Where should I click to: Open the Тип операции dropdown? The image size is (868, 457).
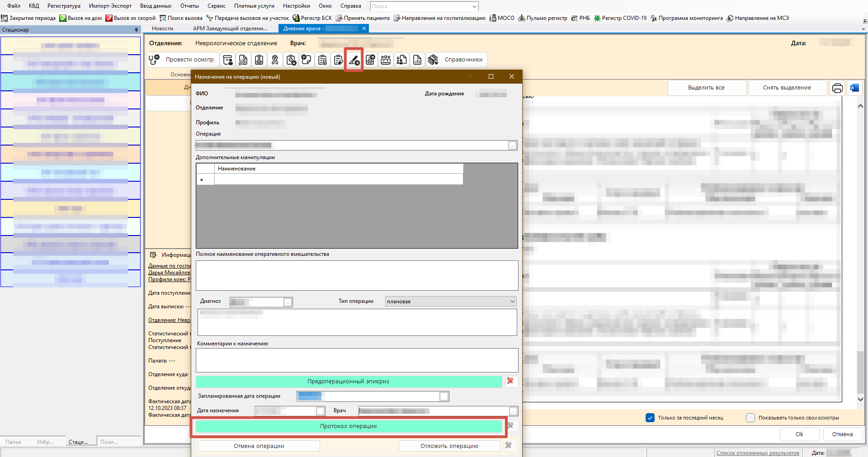pyautogui.click(x=513, y=302)
